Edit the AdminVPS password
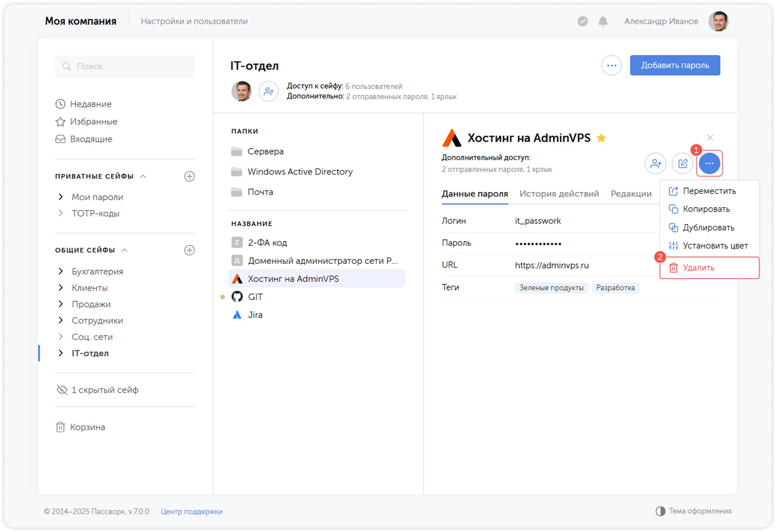776x532 pixels. [682, 163]
